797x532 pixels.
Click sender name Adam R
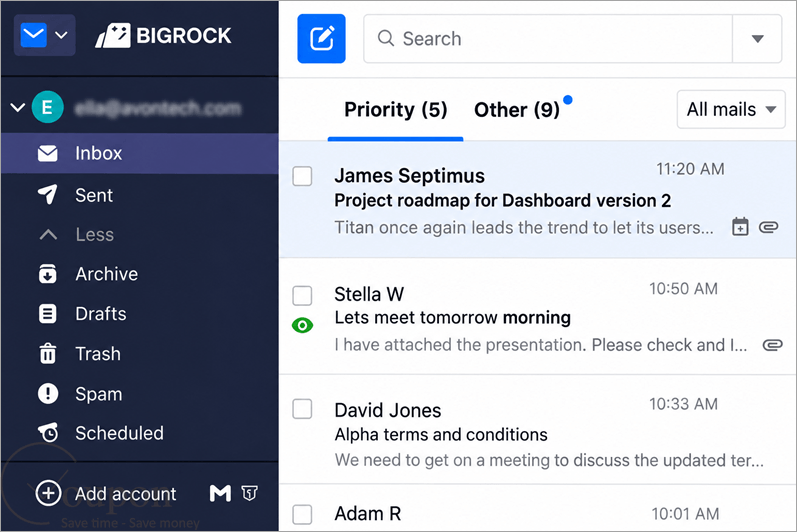[367, 514]
